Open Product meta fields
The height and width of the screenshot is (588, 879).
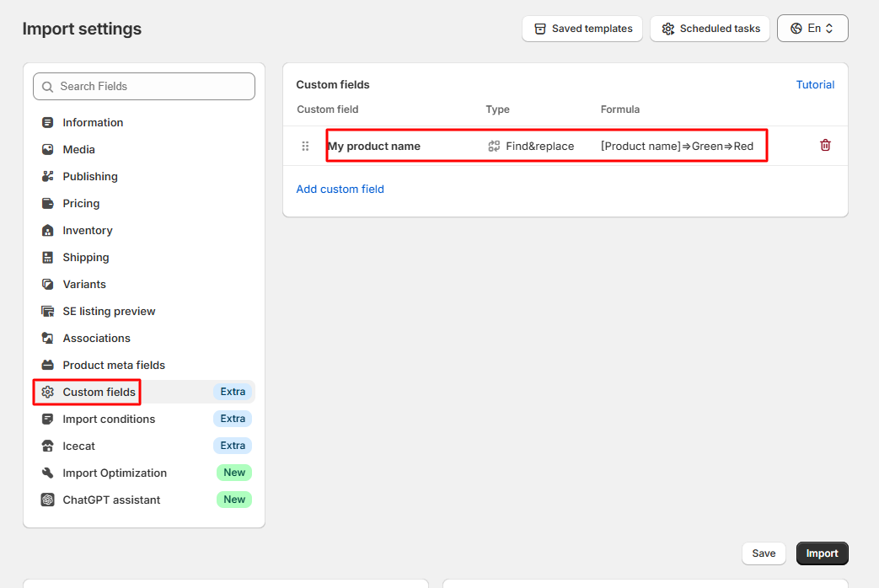(144, 365)
